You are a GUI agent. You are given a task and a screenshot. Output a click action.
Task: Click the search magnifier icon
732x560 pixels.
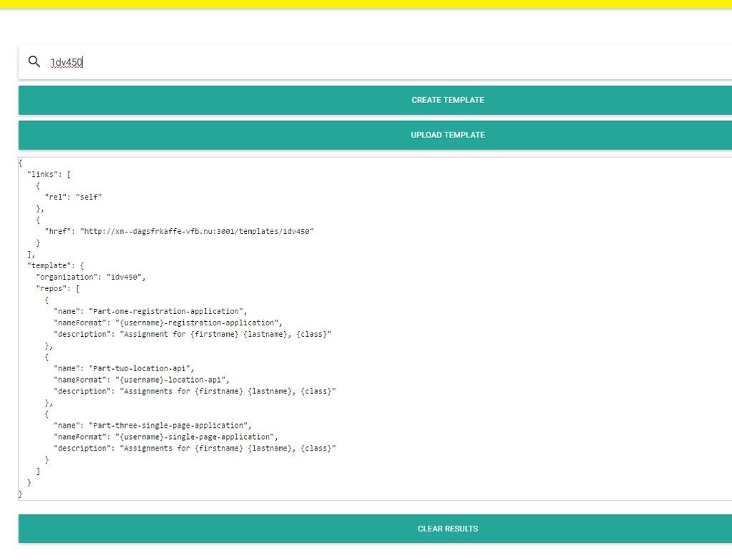(34, 62)
